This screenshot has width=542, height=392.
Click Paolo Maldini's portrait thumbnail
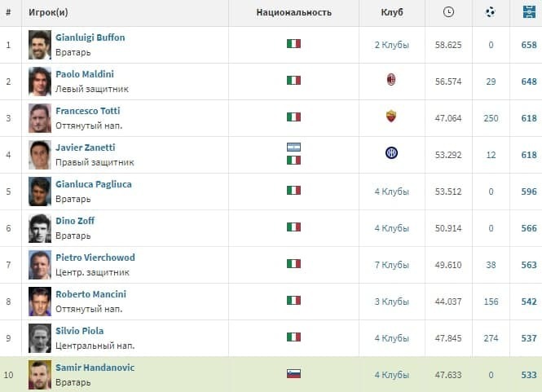[39, 81]
